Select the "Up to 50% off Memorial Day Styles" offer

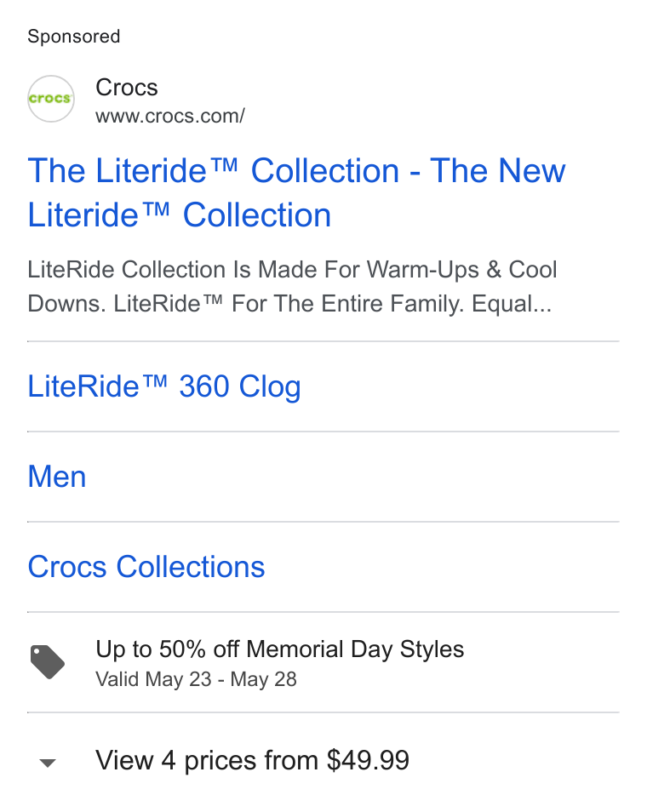(x=280, y=649)
